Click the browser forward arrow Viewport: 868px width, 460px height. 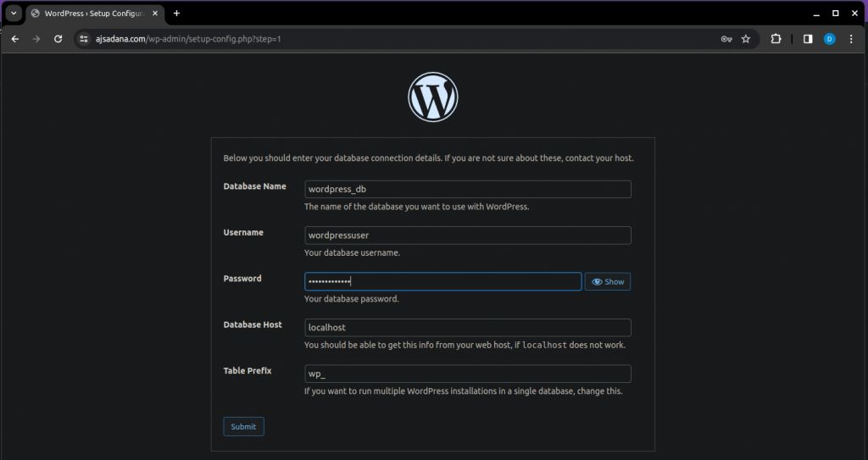click(36, 39)
